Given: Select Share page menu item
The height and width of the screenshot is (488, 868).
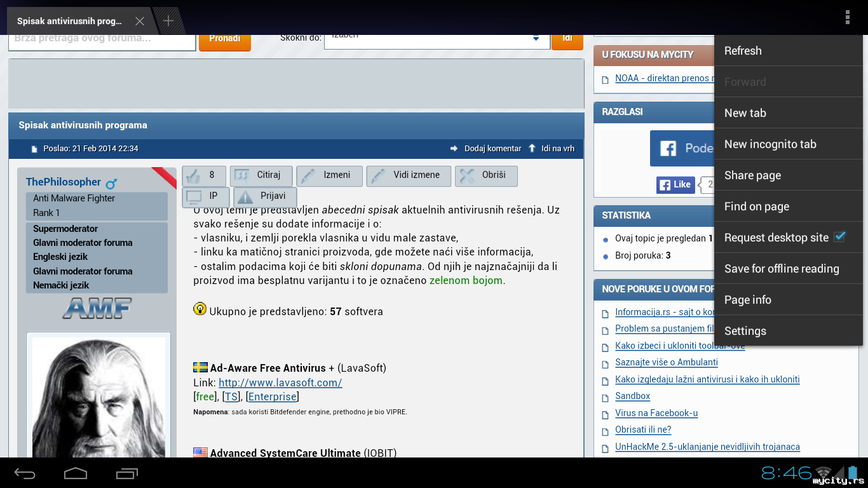Looking at the screenshot, I should 789,175.
